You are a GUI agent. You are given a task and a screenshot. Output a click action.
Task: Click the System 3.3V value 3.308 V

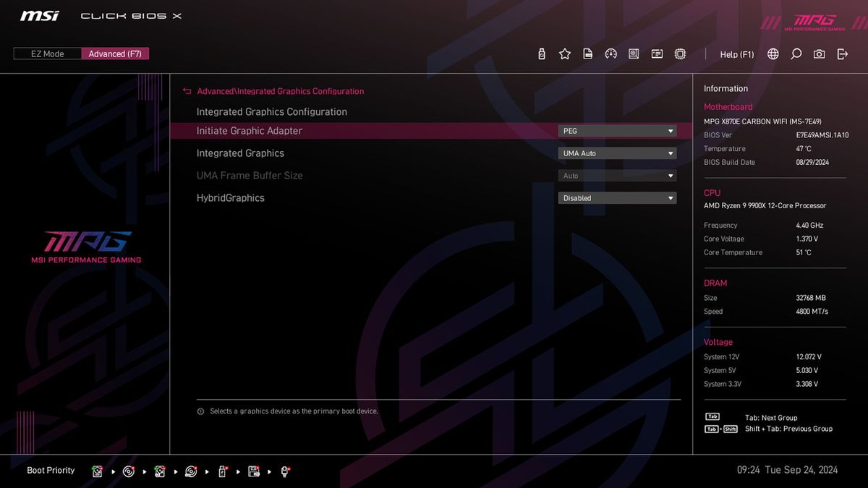pos(807,385)
